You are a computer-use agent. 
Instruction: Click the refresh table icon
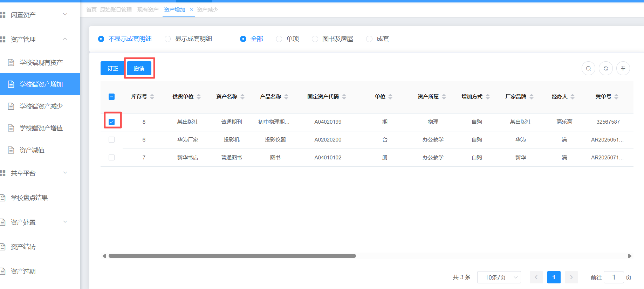coord(605,68)
